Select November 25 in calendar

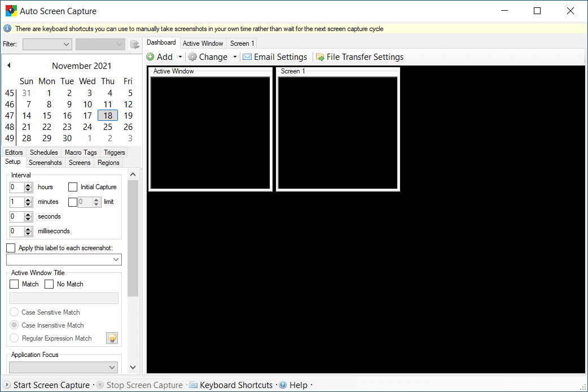(x=108, y=127)
